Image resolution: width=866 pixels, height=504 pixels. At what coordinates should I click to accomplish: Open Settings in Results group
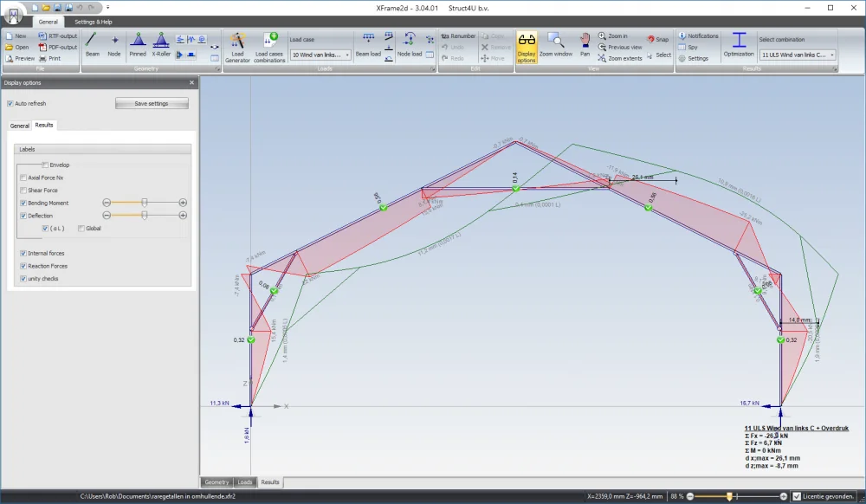(693, 58)
